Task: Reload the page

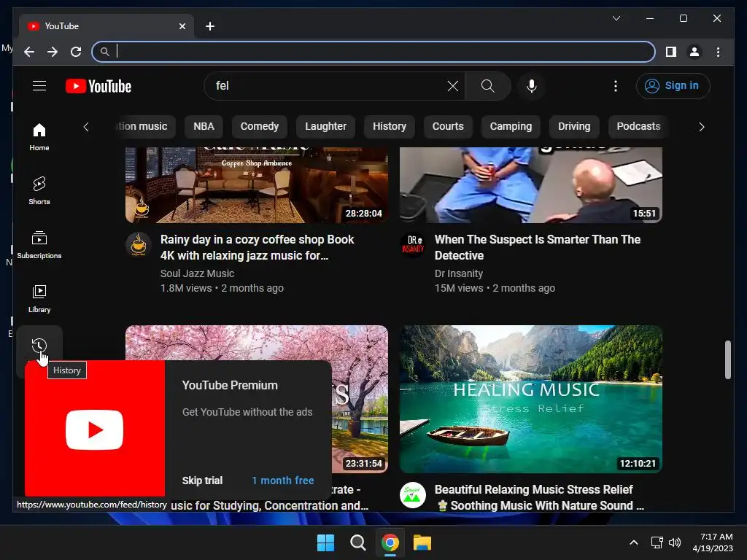Action: click(x=76, y=52)
